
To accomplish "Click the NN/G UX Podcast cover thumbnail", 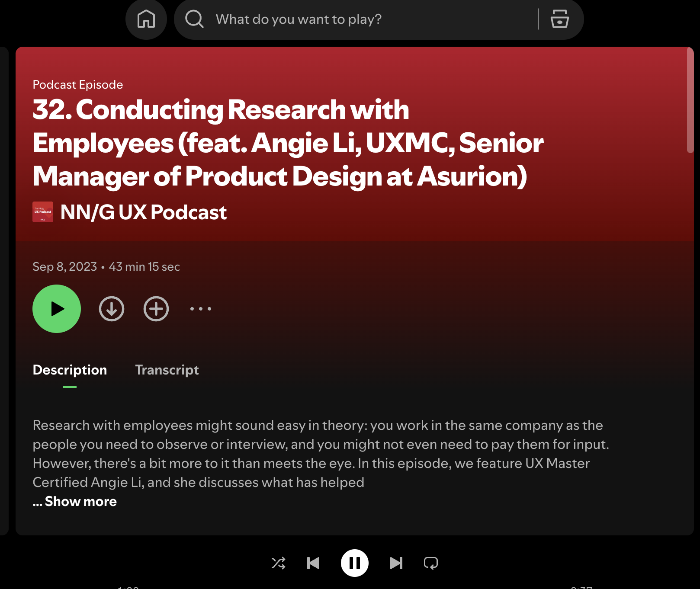I will pyautogui.click(x=43, y=212).
